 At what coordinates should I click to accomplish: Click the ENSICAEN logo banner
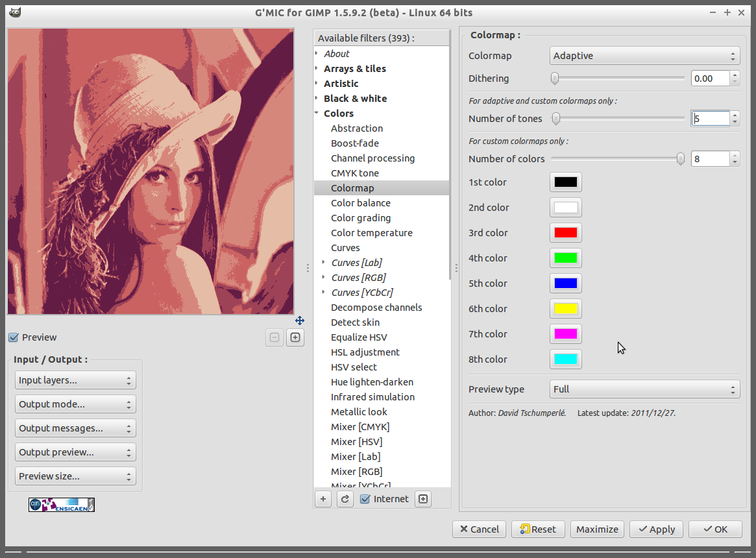click(61, 505)
